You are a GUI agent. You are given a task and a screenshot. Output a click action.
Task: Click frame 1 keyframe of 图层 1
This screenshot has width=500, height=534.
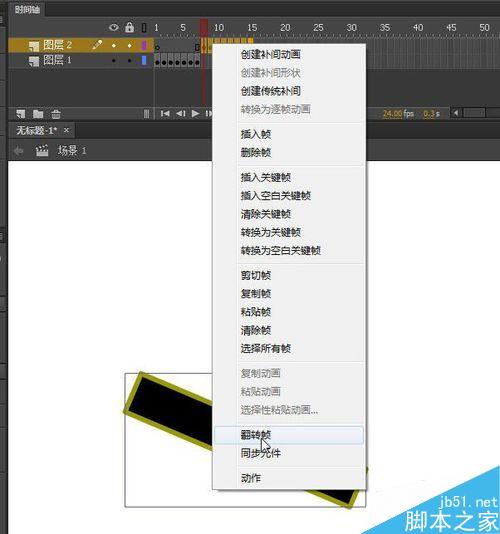(x=157, y=61)
